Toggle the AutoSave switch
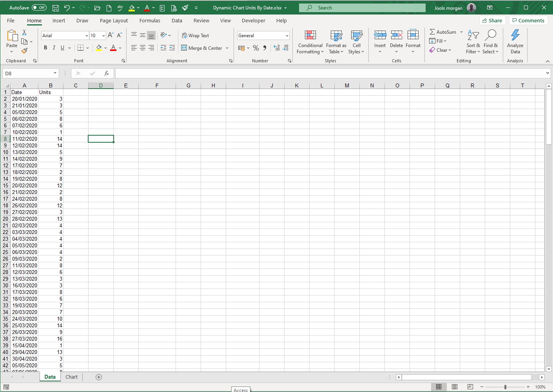This screenshot has height=392, width=553. [x=39, y=7]
